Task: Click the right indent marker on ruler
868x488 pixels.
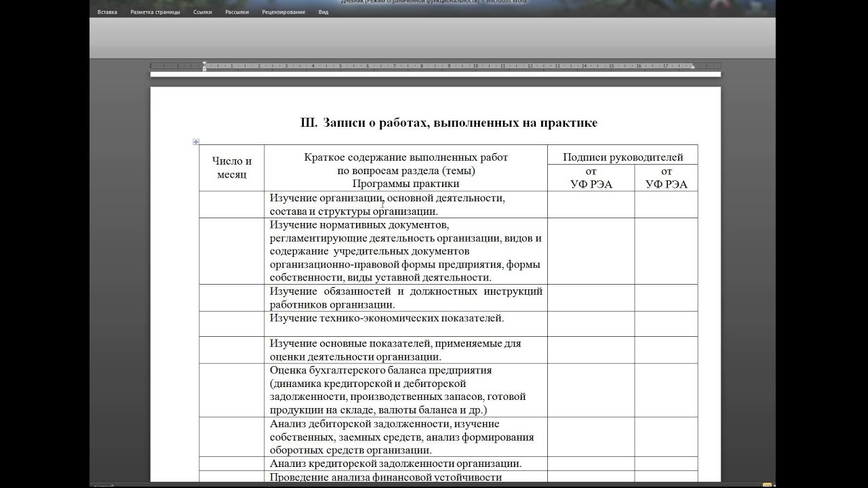Action: tap(692, 68)
